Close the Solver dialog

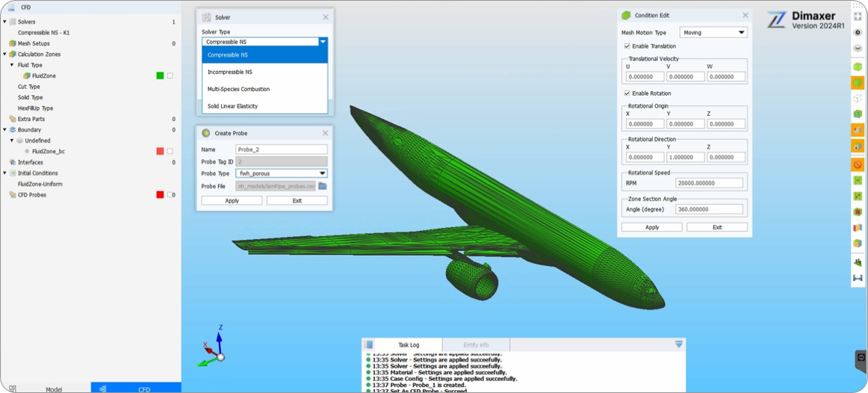click(x=326, y=17)
